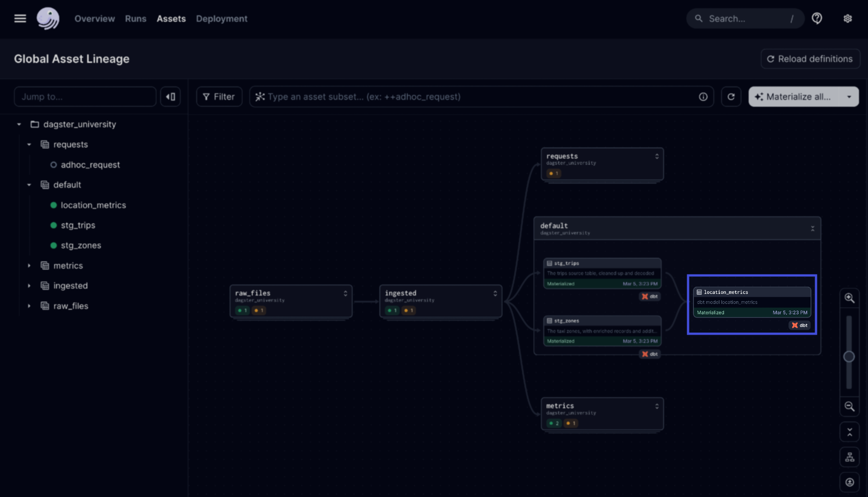Viewport: 868px width, 497px height.
Task: Click the Dagster logo icon
Action: 48,19
